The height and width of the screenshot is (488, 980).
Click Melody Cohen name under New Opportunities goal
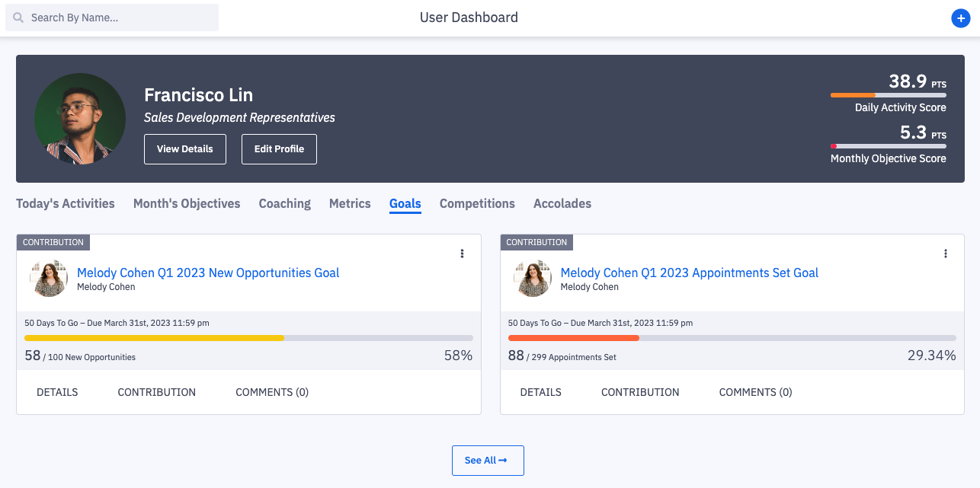click(106, 287)
